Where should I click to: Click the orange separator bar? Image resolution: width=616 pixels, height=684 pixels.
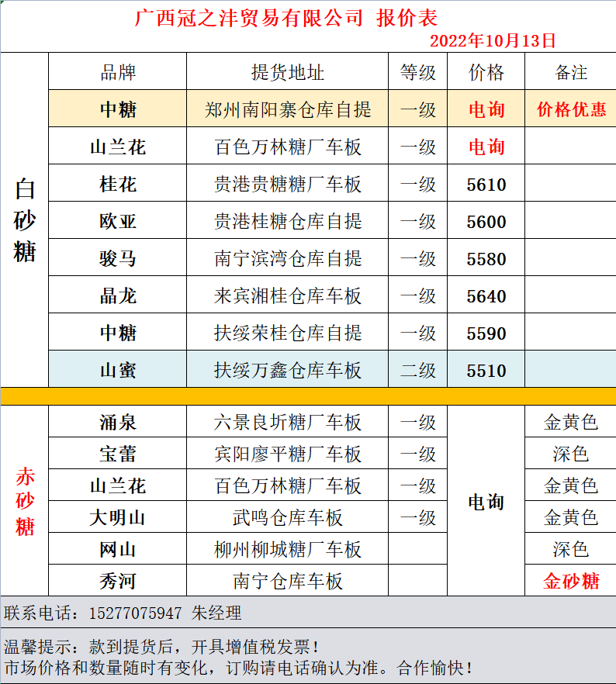coord(308,396)
